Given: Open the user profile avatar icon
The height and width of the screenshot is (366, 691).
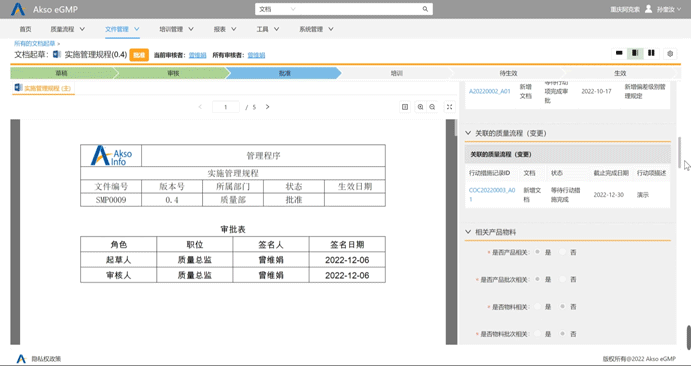Looking at the screenshot, I should pyautogui.click(x=648, y=9).
